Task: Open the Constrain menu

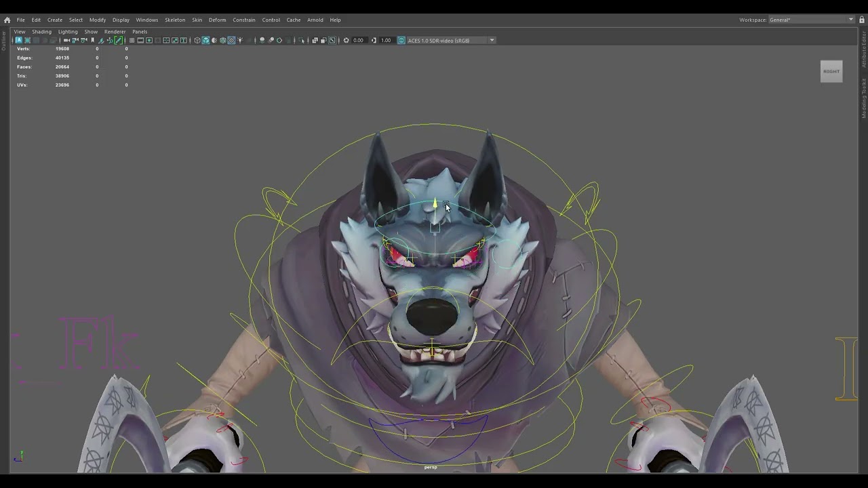Action: (x=244, y=20)
